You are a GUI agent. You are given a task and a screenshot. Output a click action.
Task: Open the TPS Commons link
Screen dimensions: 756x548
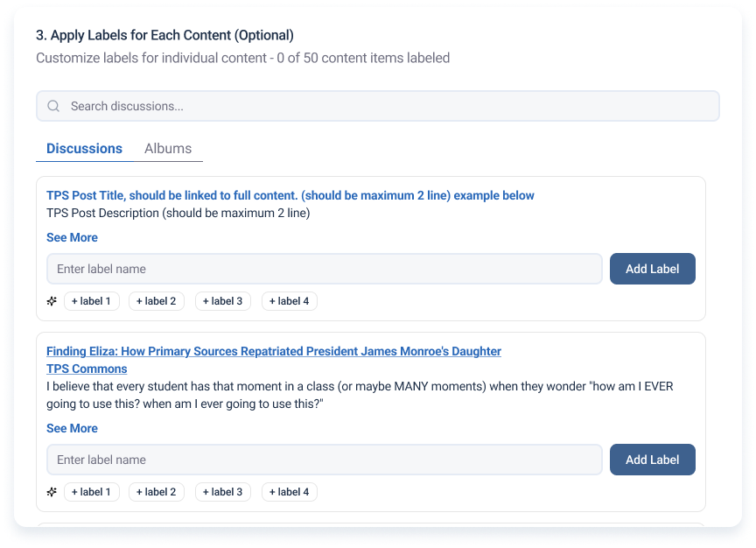(x=87, y=369)
